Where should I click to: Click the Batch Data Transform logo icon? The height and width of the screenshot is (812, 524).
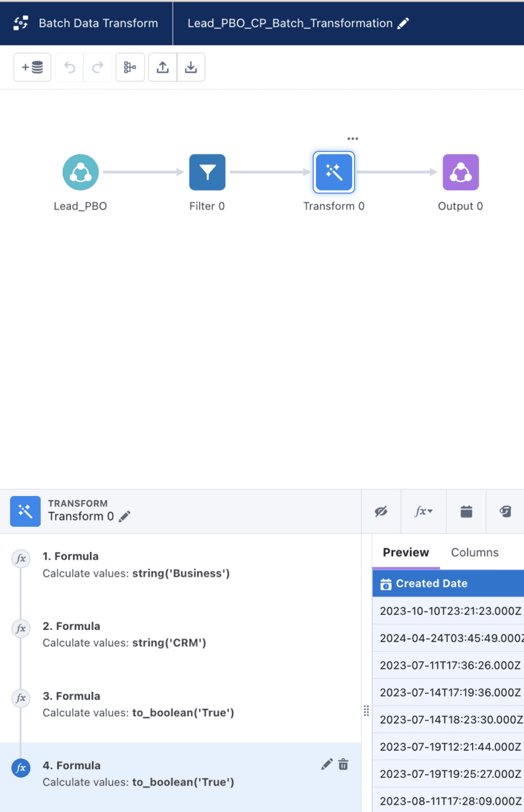(20, 23)
